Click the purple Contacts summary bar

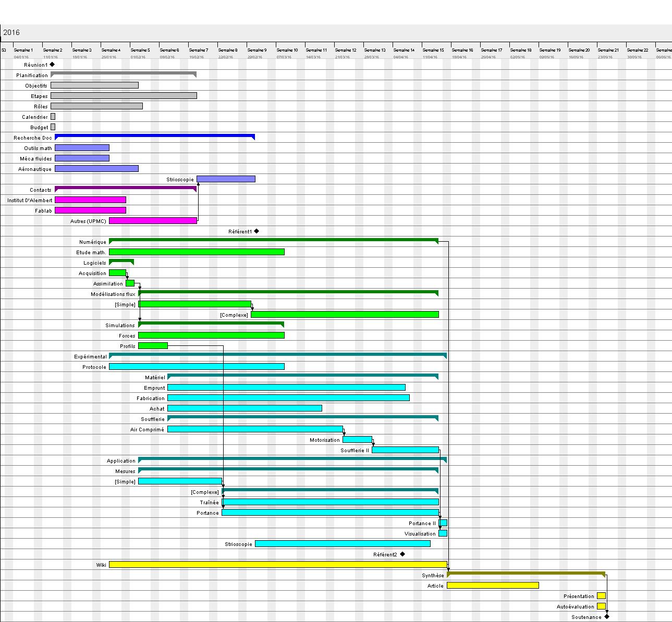(x=125, y=188)
